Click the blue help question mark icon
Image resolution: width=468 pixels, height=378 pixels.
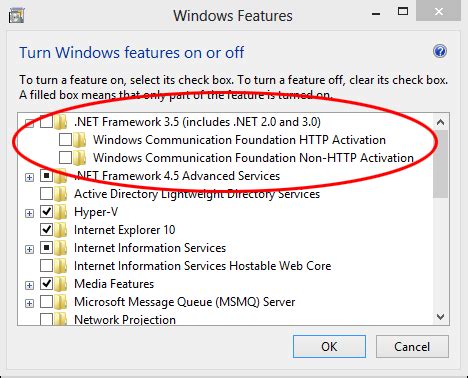[x=440, y=52]
